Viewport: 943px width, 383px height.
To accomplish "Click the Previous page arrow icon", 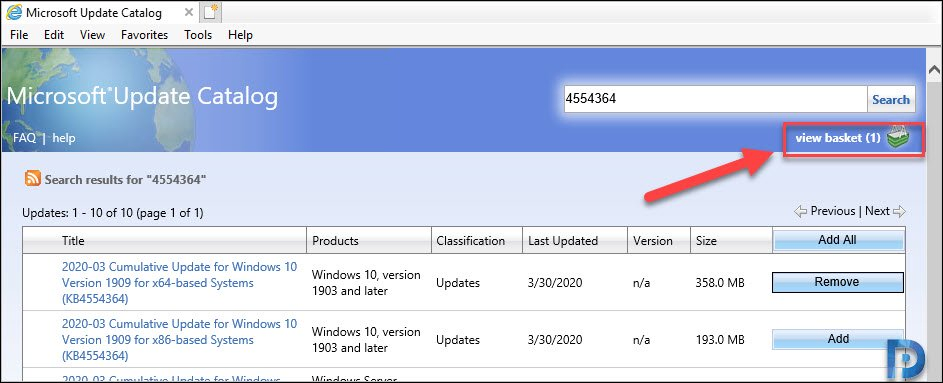I will pos(800,211).
